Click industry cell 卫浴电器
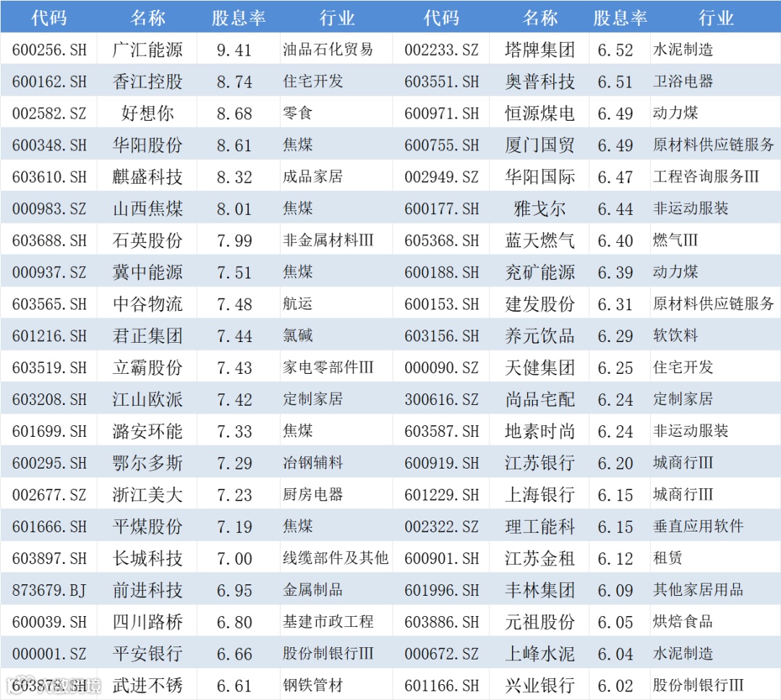 683,81
